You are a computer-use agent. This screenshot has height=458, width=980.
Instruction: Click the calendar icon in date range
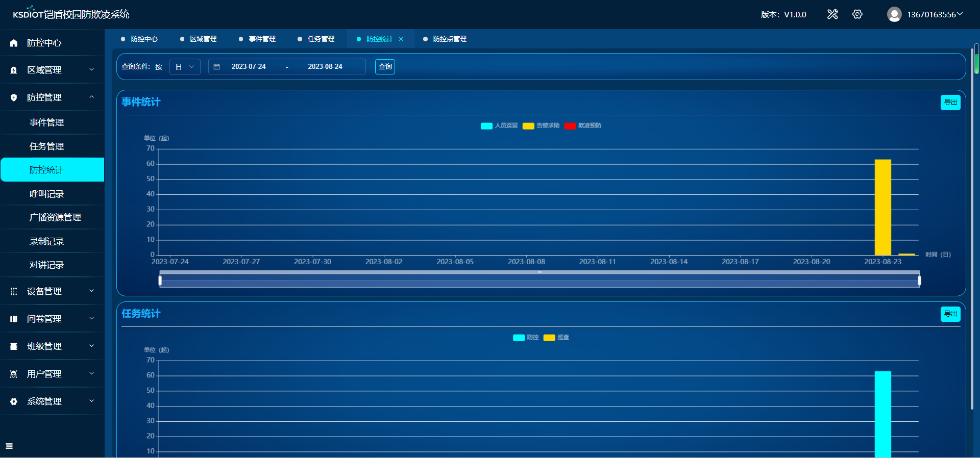tap(216, 67)
